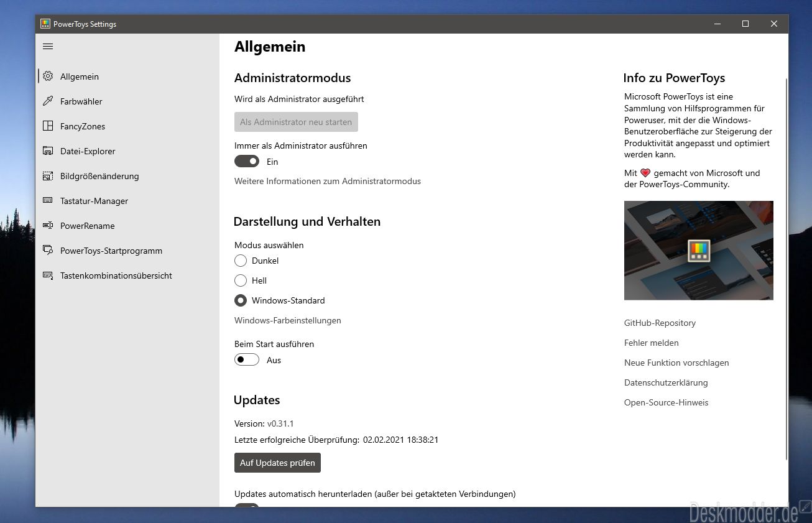Open the Farbwähler settings page
Viewport: 812px width, 523px height.
[127, 101]
